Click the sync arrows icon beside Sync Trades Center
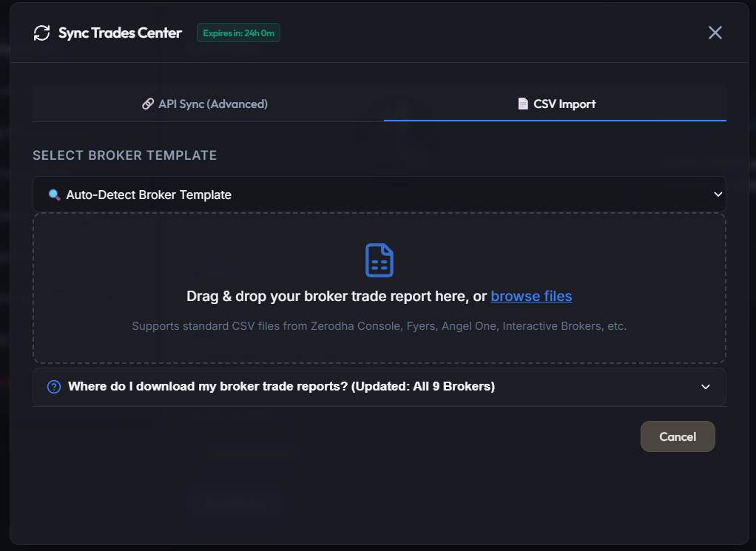 41,33
